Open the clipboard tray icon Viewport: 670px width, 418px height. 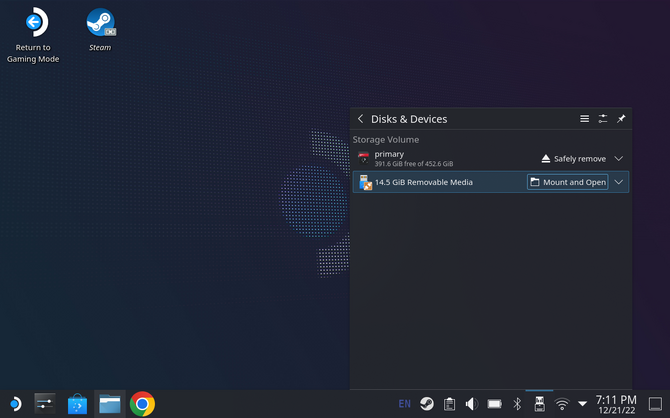pos(450,404)
